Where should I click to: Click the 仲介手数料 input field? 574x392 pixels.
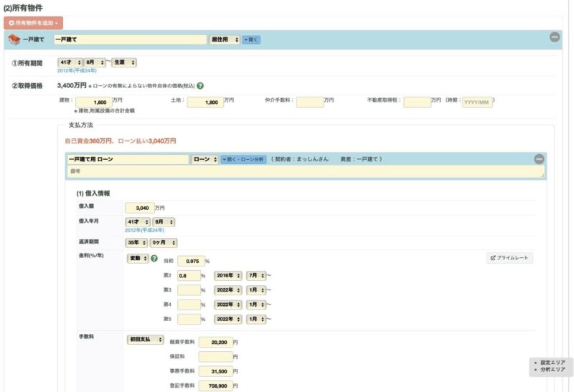tap(310, 102)
